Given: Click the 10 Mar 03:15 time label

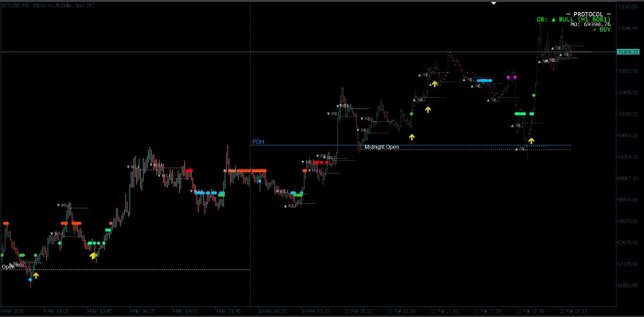Looking at the screenshot, I should click(315, 311).
